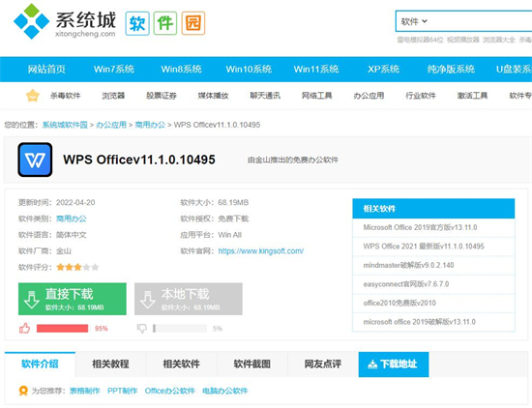532x408 pixels.
Task: Switch to the 软件截图 tab
Action: (x=252, y=364)
